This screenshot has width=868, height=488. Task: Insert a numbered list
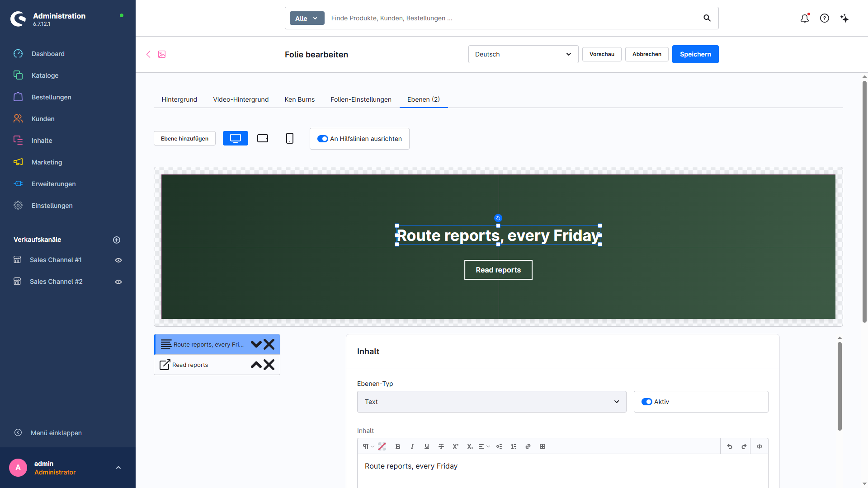514,446
